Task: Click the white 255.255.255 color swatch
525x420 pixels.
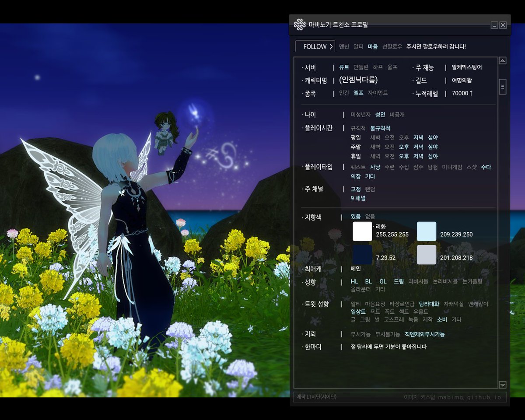Action: [362, 231]
